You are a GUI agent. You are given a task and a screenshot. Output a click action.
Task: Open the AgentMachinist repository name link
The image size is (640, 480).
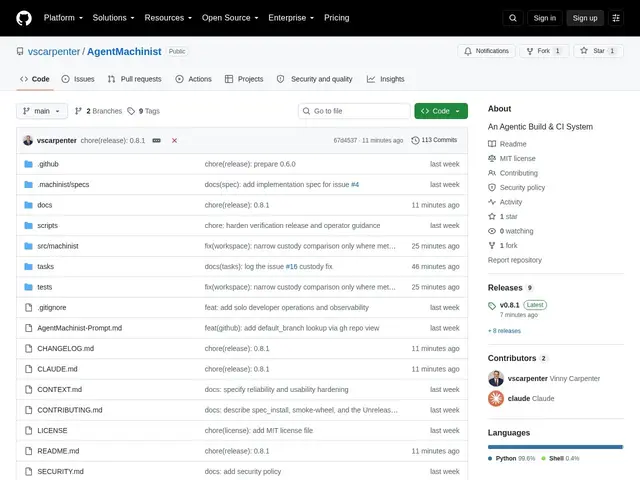pos(124,51)
